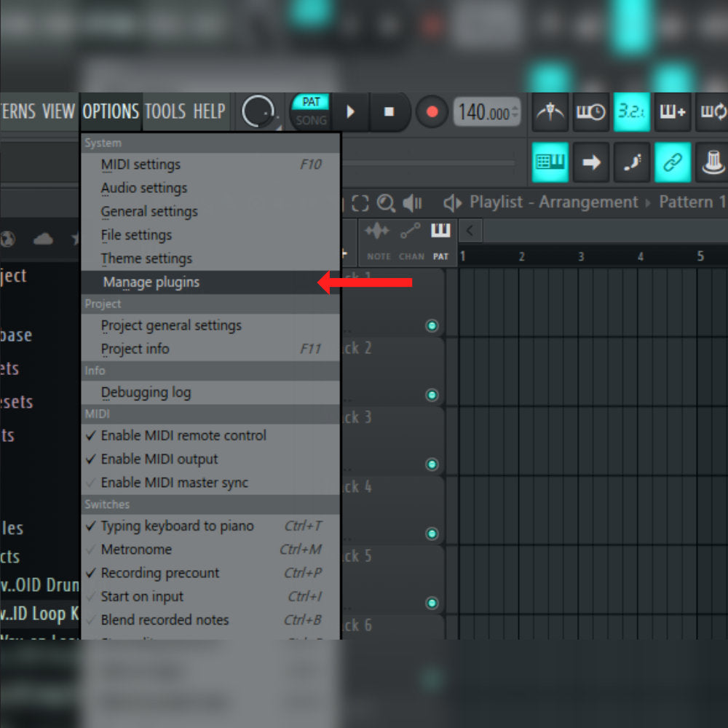728x728 pixels.
Task: Toggle the countdown before recording button
Action: tap(631, 112)
